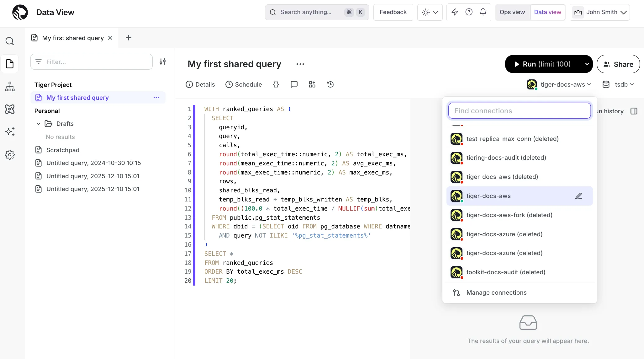
Task: Open the comments speech bubble icon
Action: tap(294, 84)
